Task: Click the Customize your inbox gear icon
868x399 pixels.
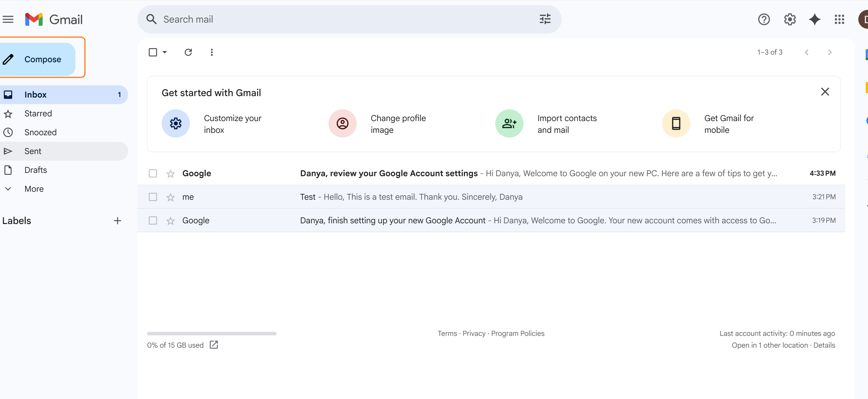Action: click(x=176, y=123)
